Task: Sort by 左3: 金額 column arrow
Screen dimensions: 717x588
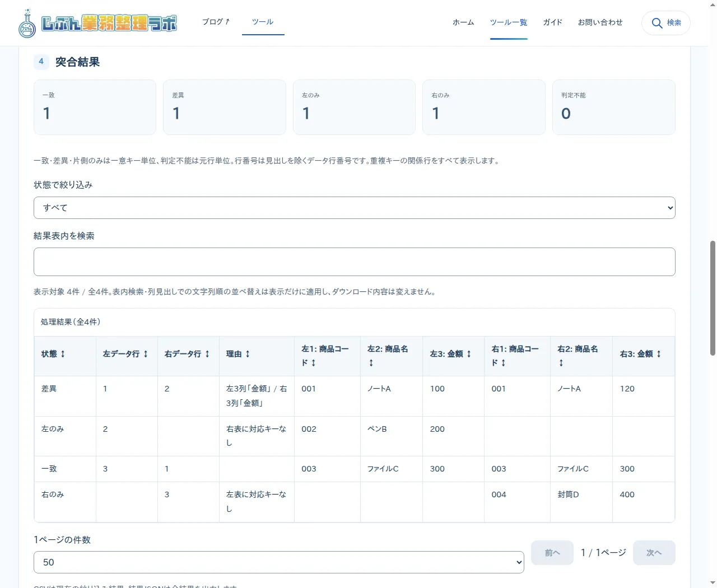Action: coord(469,354)
